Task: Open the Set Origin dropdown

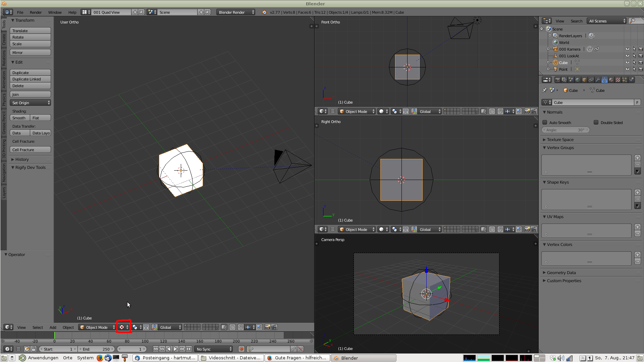Action: pos(30,103)
